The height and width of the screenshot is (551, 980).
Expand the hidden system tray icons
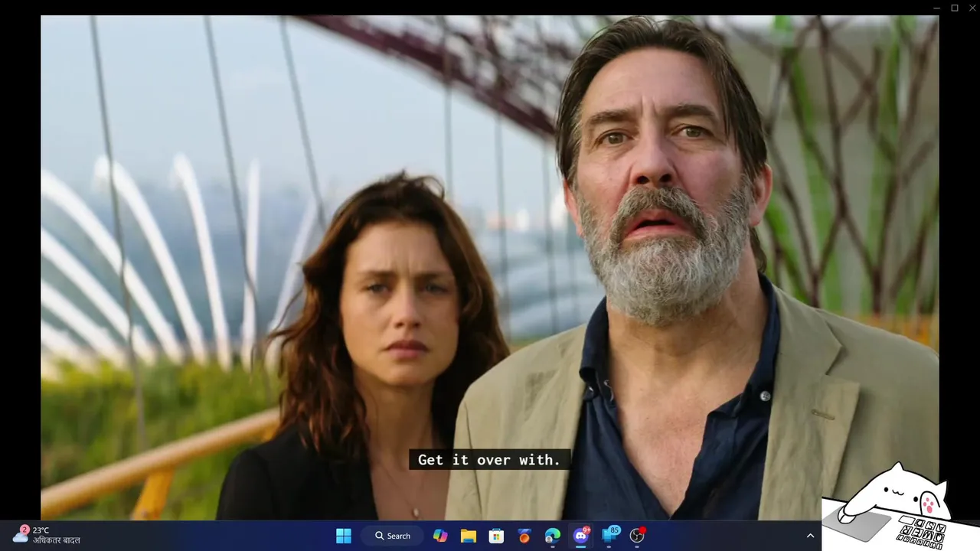(x=810, y=536)
